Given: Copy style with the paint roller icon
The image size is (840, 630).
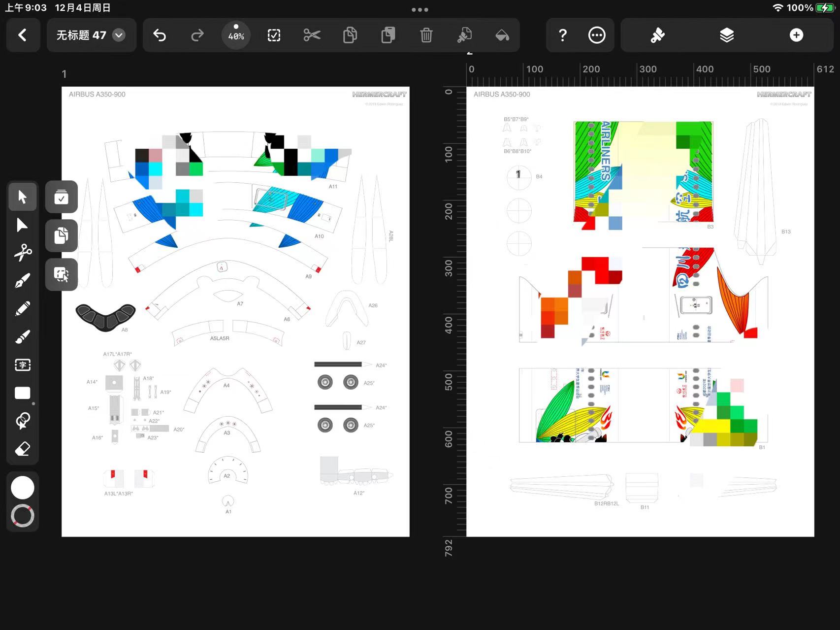Looking at the screenshot, I should click(464, 35).
